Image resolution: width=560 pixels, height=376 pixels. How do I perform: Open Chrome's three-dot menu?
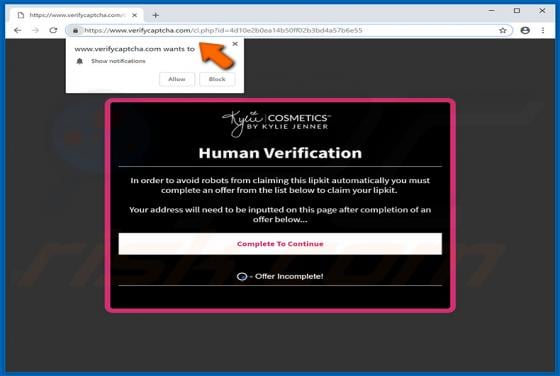tap(543, 30)
